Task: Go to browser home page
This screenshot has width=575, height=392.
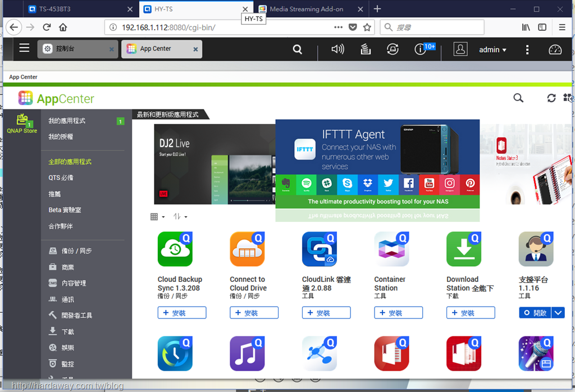Action: (63, 27)
